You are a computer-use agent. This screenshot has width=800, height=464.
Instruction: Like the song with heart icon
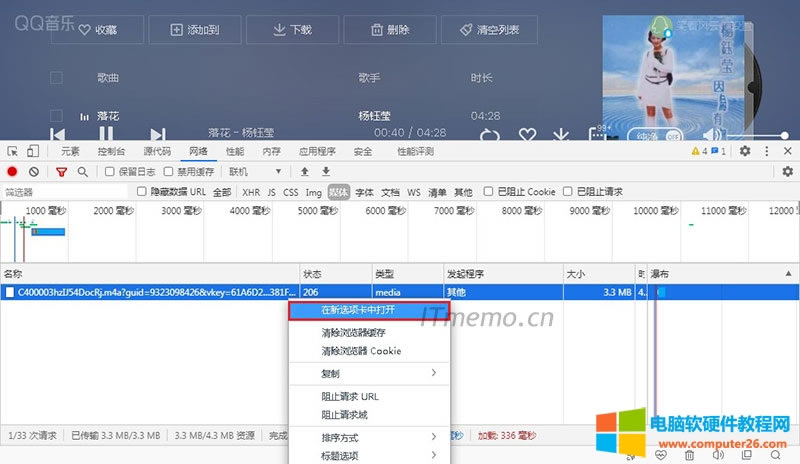click(x=527, y=135)
